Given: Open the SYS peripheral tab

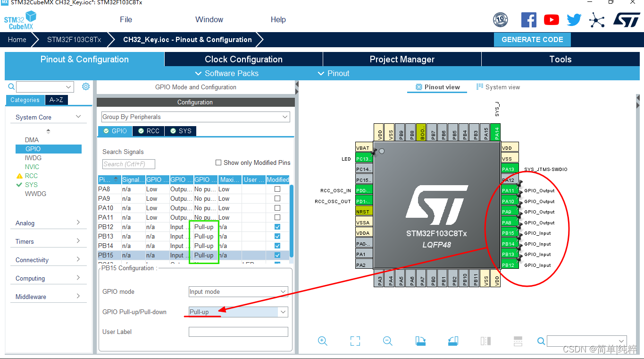Looking at the screenshot, I should 181,131.
